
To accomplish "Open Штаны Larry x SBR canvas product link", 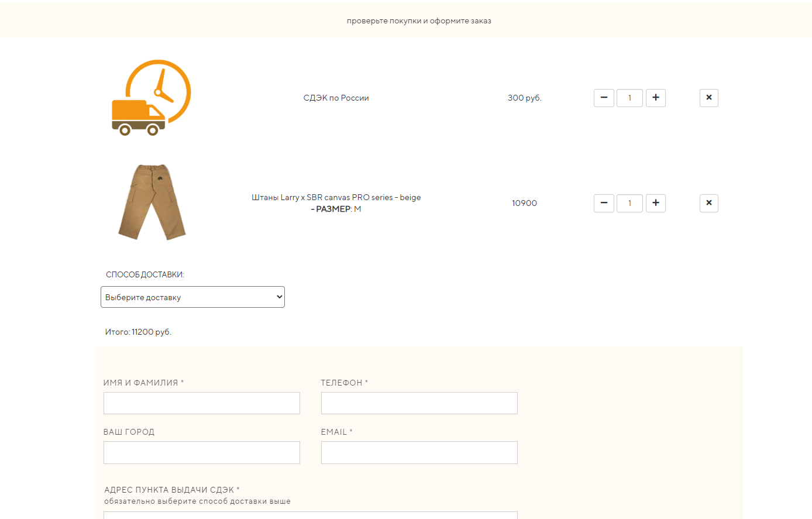I will click(336, 197).
